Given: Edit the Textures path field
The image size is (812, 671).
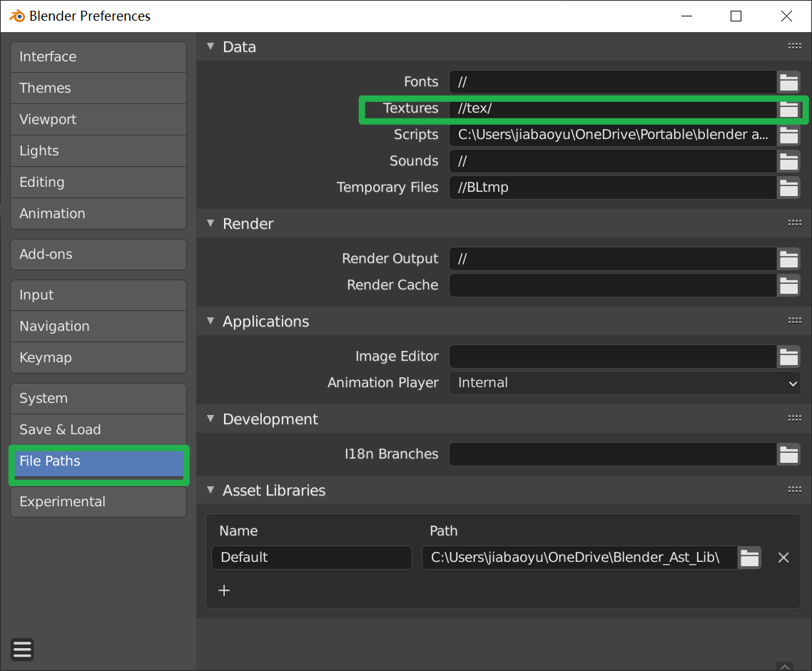Looking at the screenshot, I should click(613, 108).
